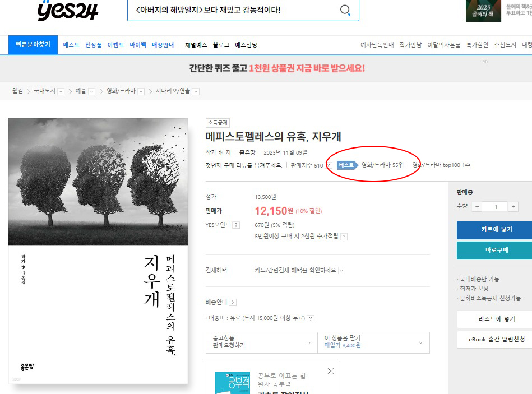Click the 카트에 넣기 button
532x394 pixels.
tap(494, 230)
